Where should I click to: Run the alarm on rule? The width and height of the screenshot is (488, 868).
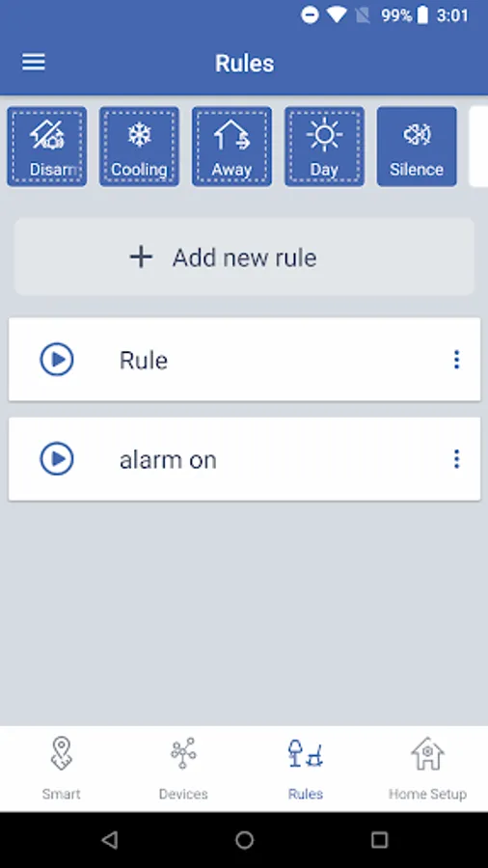pyautogui.click(x=57, y=459)
